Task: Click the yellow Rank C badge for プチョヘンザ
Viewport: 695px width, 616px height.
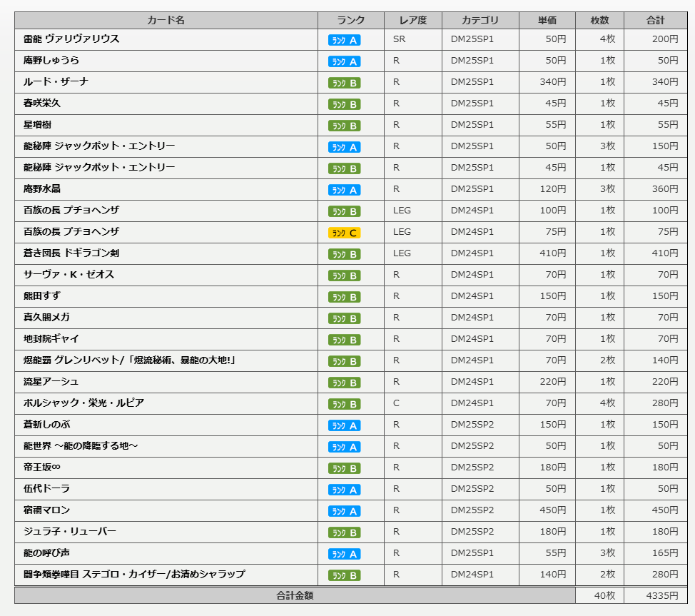Action: (x=345, y=233)
